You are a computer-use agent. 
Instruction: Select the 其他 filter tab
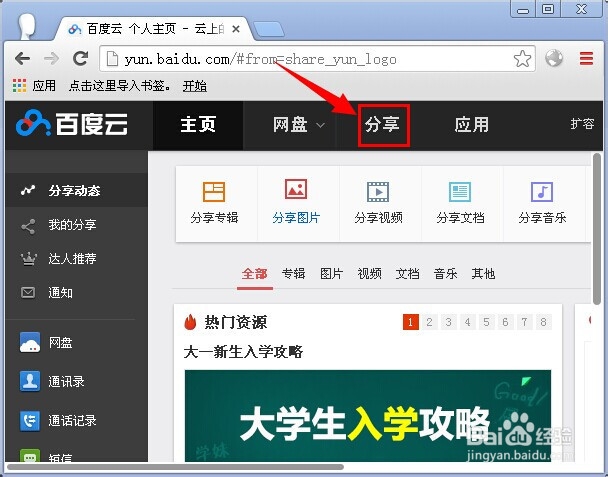click(x=484, y=274)
